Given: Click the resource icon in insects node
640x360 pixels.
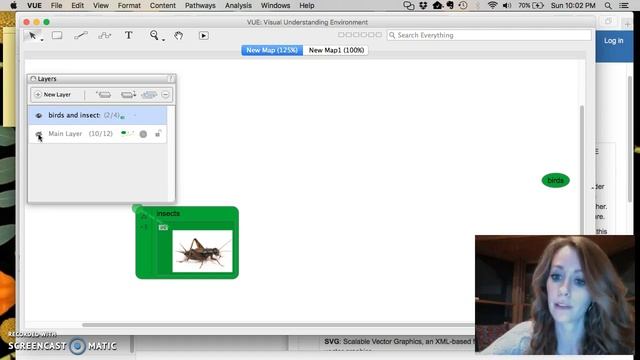Looking at the screenshot, I should 163,227.
